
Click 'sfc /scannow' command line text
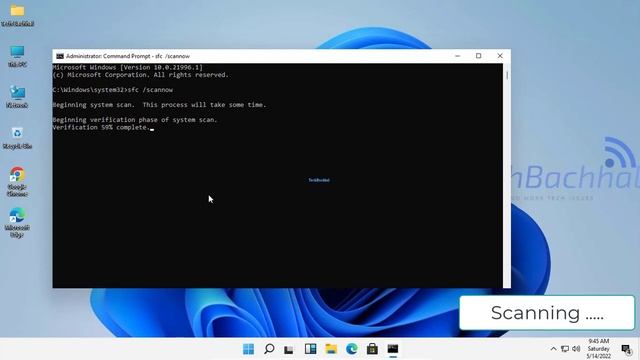tap(150, 90)
